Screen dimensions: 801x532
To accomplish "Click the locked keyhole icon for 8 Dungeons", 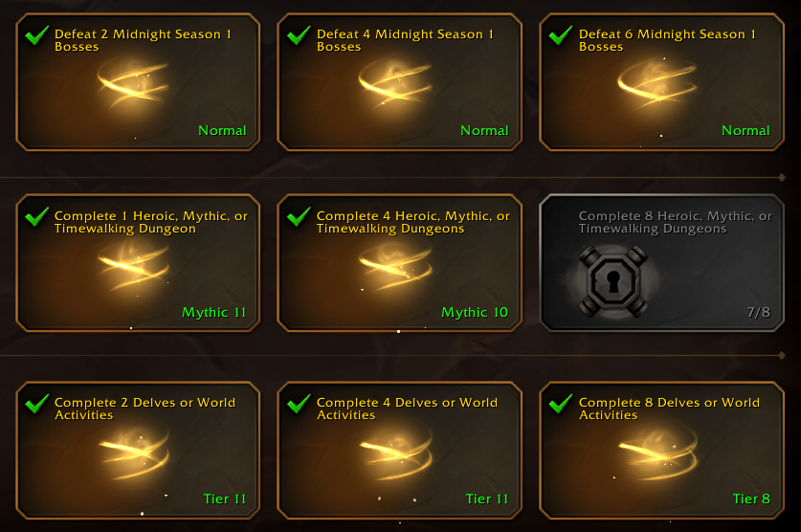I will (x=613, y=280).
